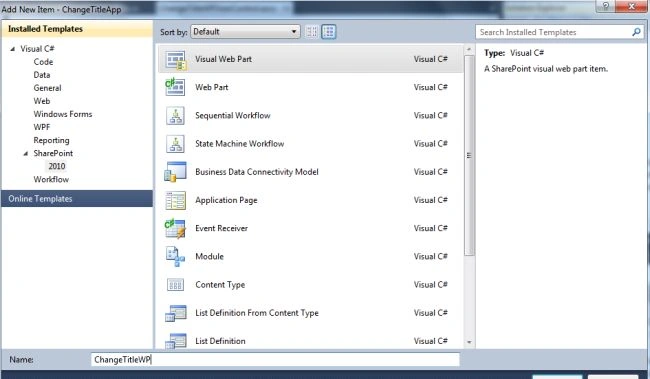Open the Installed Templates section
The image size is (650, 379).
[x=77, y=29]
